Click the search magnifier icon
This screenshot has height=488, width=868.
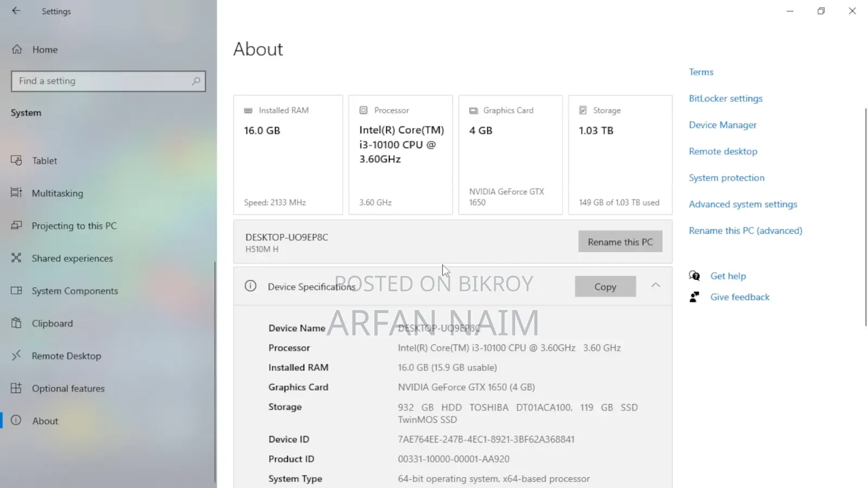196,81
